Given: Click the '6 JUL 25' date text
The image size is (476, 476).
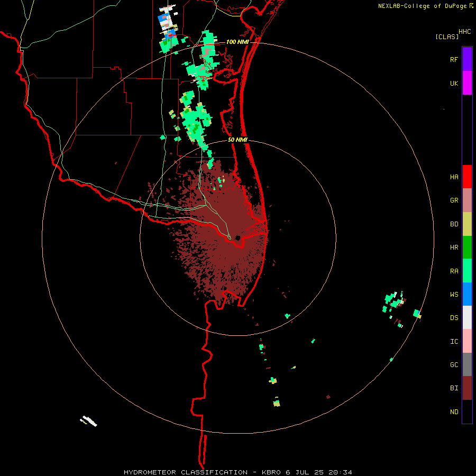Looking at the screenshot, I should coord(306,472).
